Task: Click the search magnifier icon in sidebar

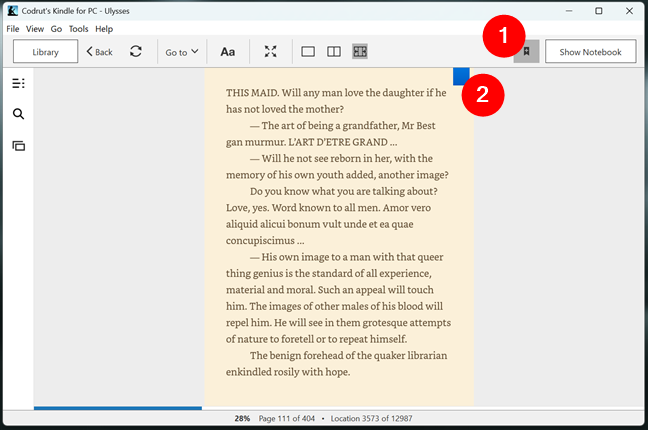Action: pyautogui.click(x=18, y=114)
